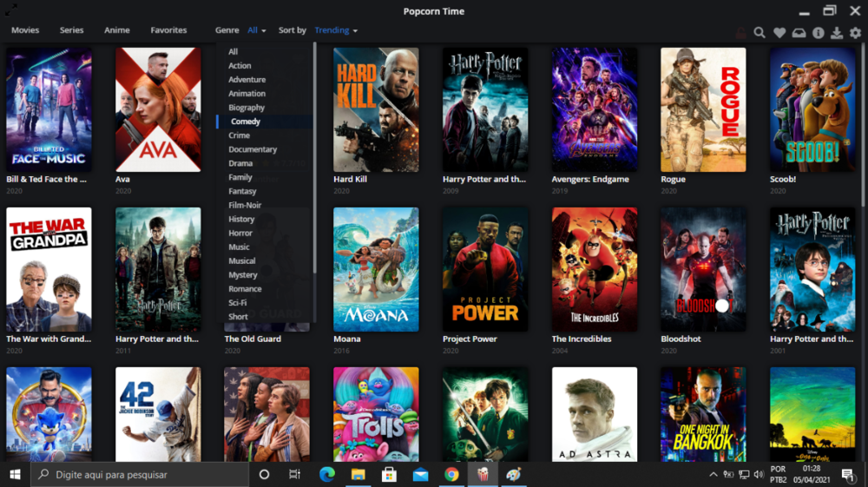Expand the Sort by Trending dropdown
The image size is (868, 487).
tap(336, 30)
